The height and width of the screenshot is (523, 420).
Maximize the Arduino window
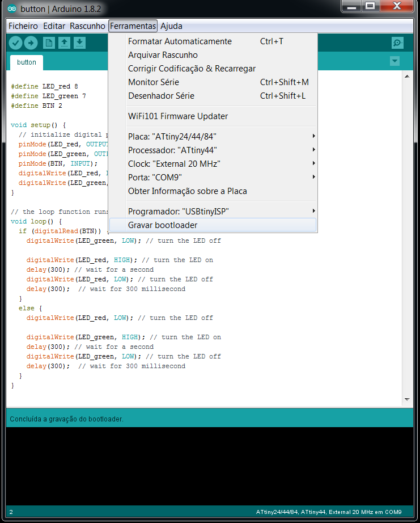tap(370, 6)
